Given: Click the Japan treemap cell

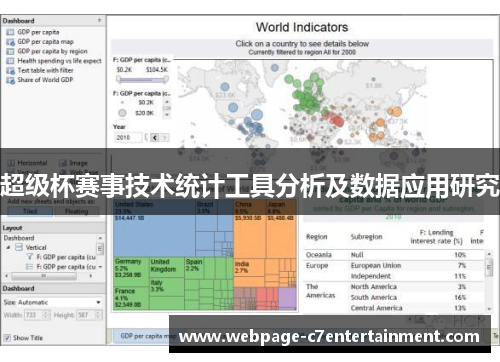Looking at the screenshot, I should (x=281, y=228).
